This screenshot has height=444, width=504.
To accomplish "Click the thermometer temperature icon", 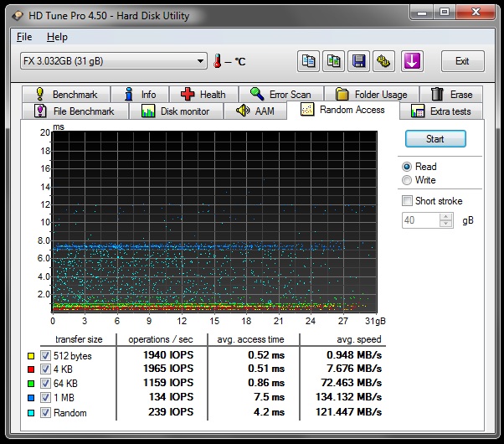I will 219,61.
